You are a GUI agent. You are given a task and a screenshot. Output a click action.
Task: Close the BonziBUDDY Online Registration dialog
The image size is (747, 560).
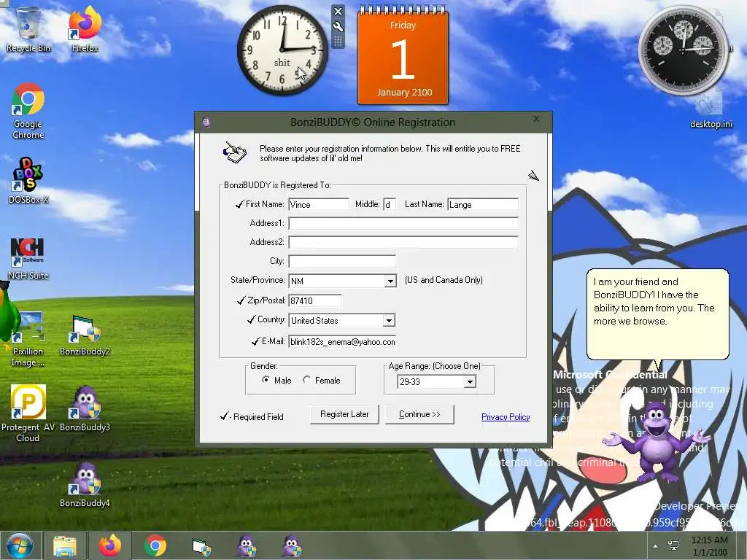[x=536, y=119]
